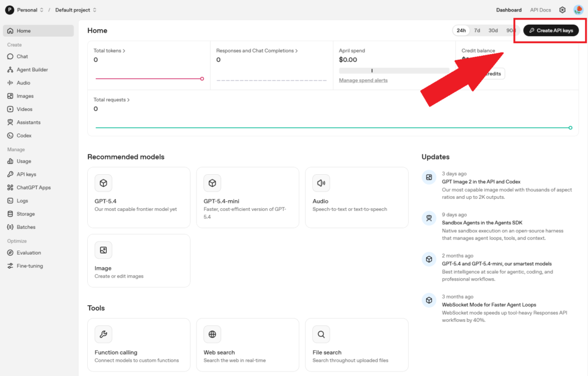Click the Create API keys button
Viewport: 588px width, 376px height.
tap(551, 30)
